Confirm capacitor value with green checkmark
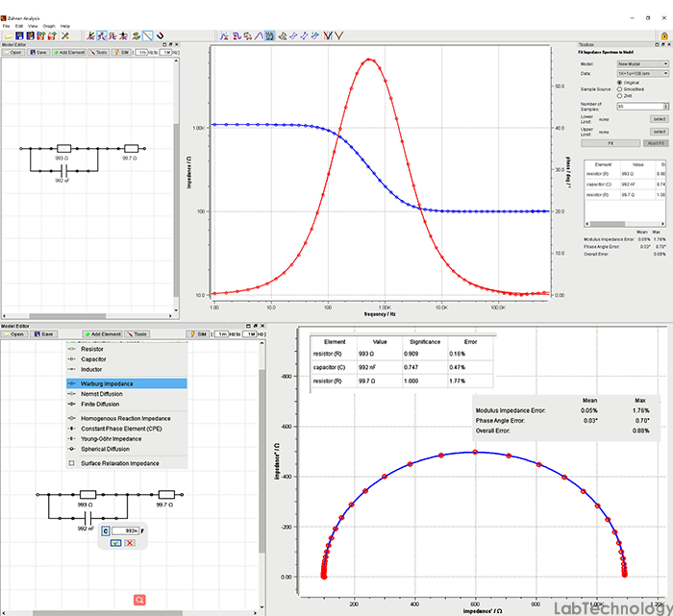Image resolution: width=673 pixels, height=616 pixels. (x=116, y=543)
